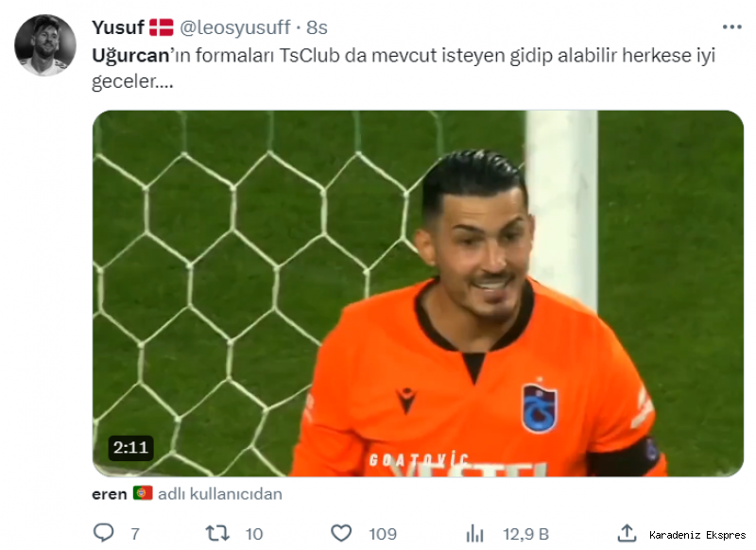This screenshot has height=550, width=756.
Task: Open the reply speech bubble icon
Action: 103,533
